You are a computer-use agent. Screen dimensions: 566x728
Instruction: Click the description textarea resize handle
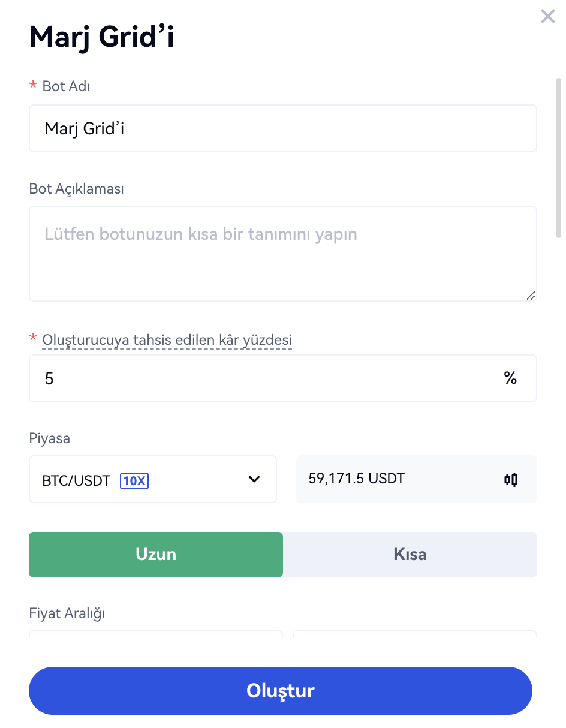click(531, 295)
